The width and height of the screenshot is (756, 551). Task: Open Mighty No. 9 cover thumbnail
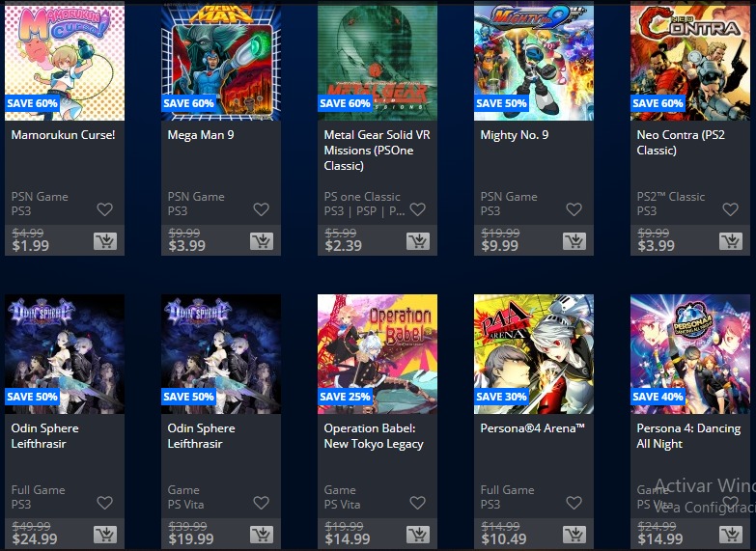(534, 60)
